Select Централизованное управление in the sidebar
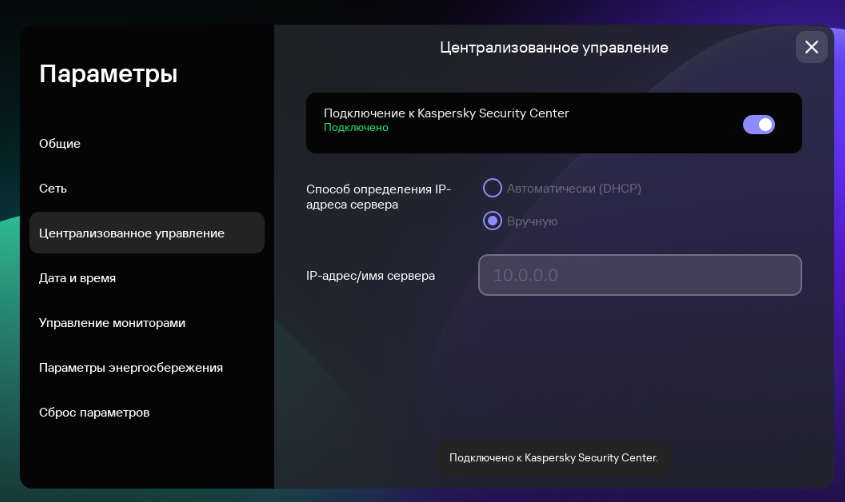 132,233
